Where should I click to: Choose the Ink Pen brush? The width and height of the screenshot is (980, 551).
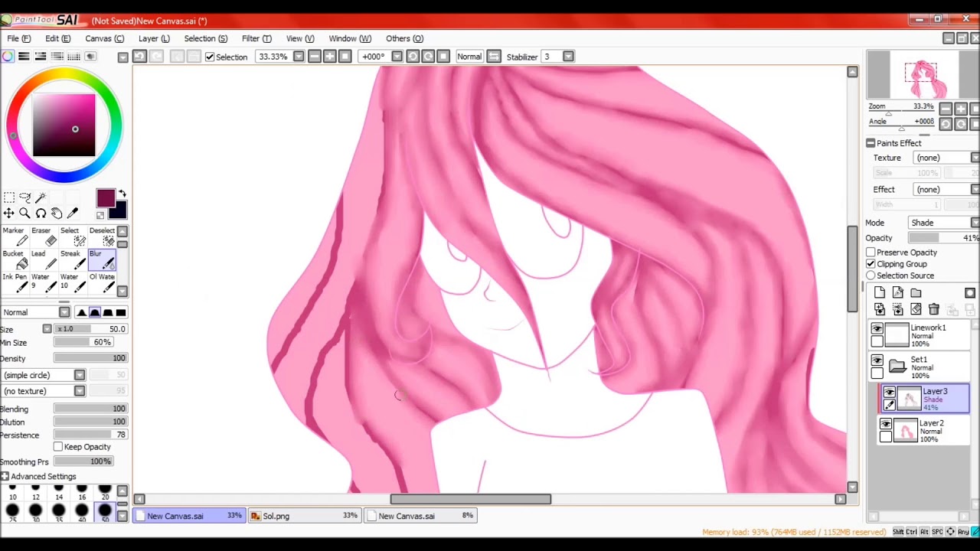[15, 283]
